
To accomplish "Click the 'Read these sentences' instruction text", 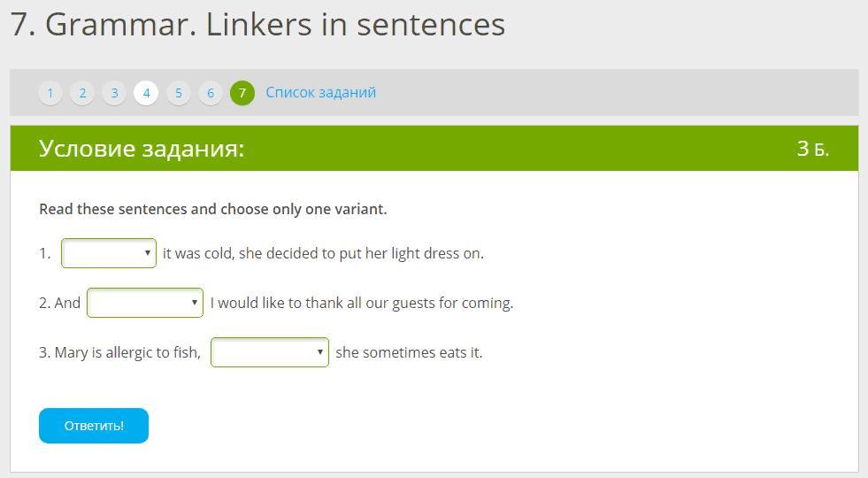I will pyautogui.click(x=212, y=210).
